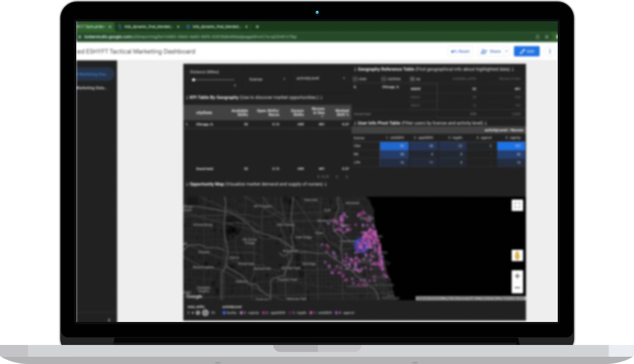Screen dimensions: 634x364
Task: Click CNA row label in pivot table
Action: [357, 146]
